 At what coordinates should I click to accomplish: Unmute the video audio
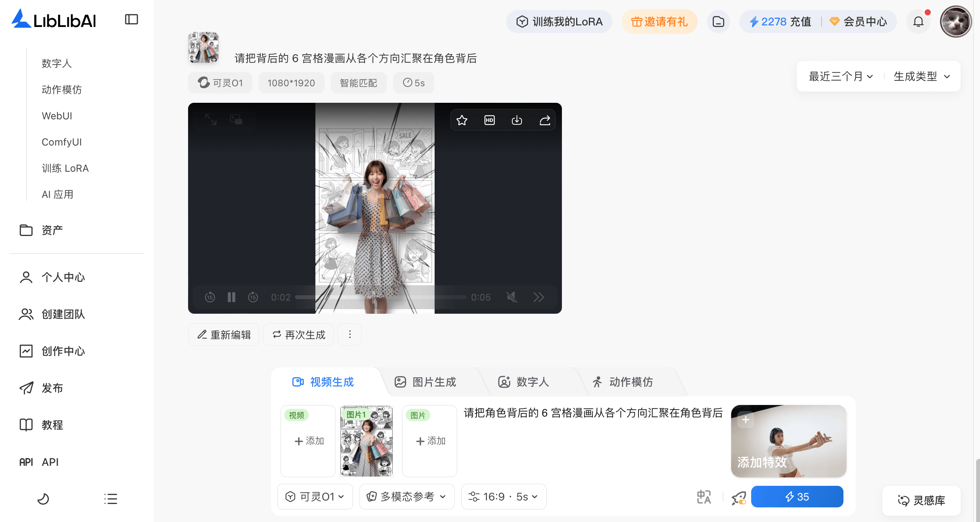pyautogui.click(x=512, y=297)
